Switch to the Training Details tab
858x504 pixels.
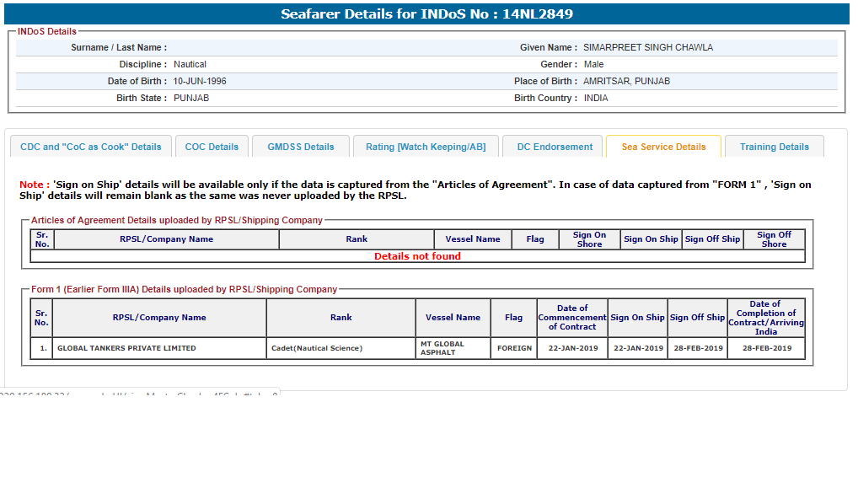tap(774, 147)
